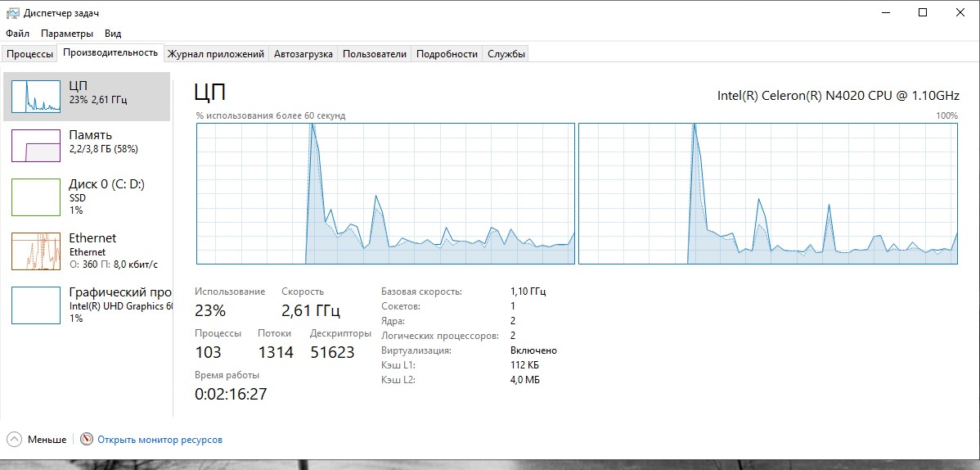Open the Файл menu

click(x=17, y=34)
